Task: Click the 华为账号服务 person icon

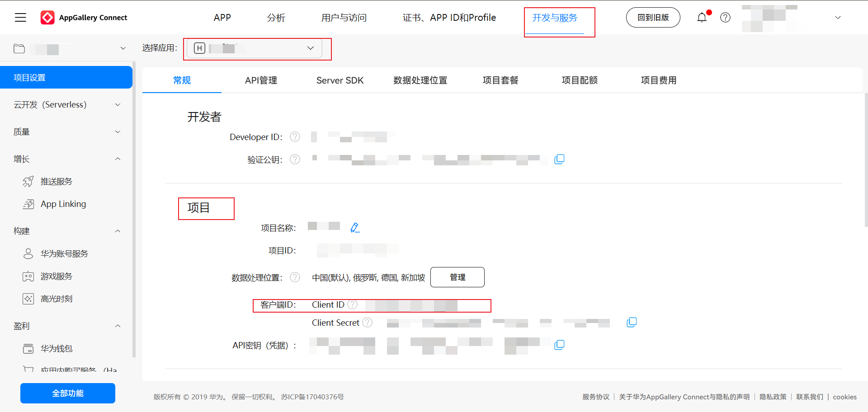Action: click(x=28, y=253)
